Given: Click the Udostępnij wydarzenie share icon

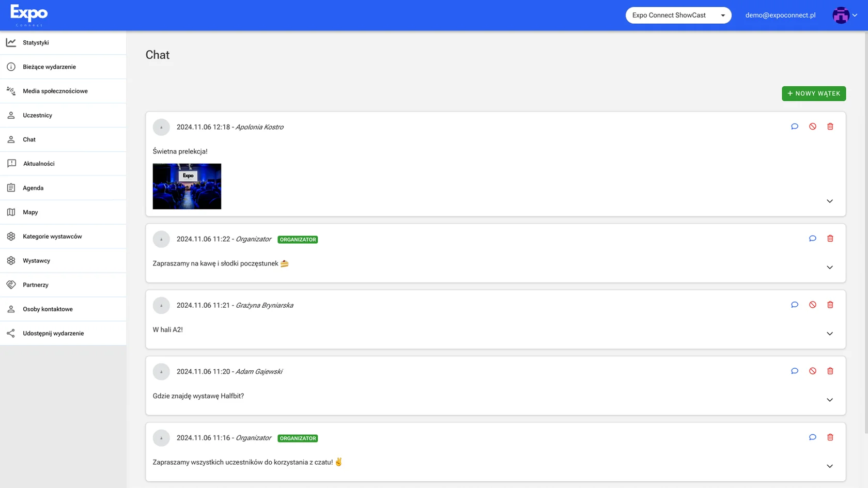Looking at the screenshot, I should (11, 333).
